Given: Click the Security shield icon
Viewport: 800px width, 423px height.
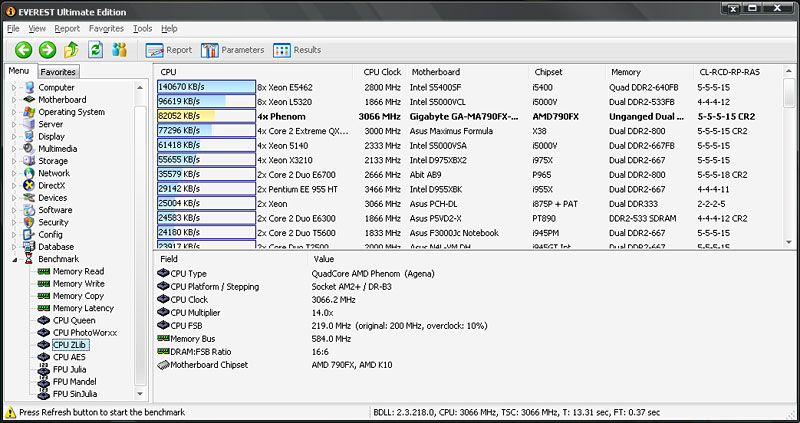Looking at the screenshot, I should (30, 222).
